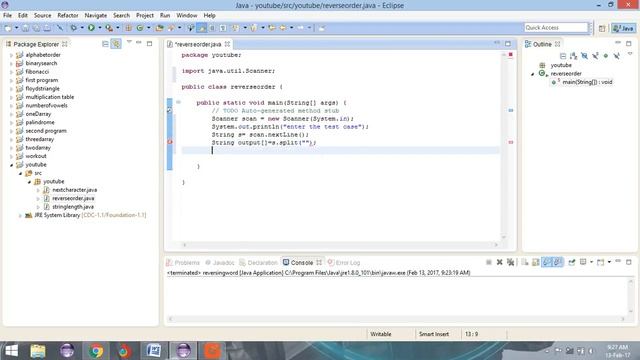Run the program with green Run button
The height and width of the screenshot is (360, 640).
[91, 28]
